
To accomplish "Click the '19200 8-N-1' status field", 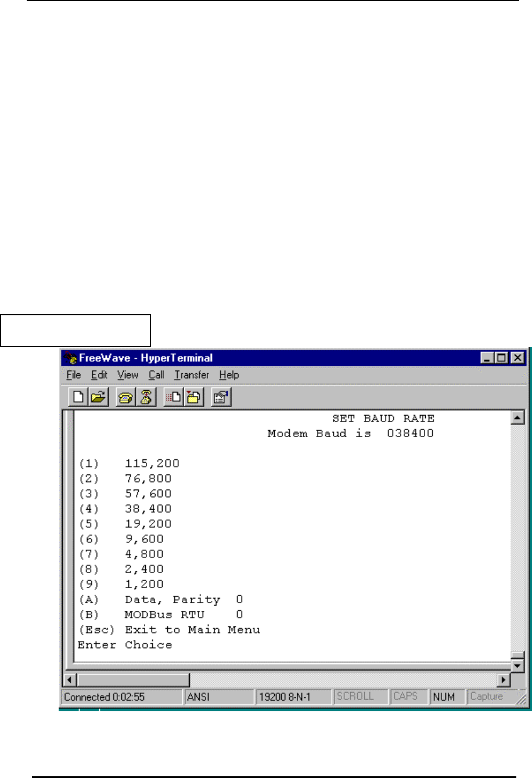I will pyautogui.click(x=294, y=697).
